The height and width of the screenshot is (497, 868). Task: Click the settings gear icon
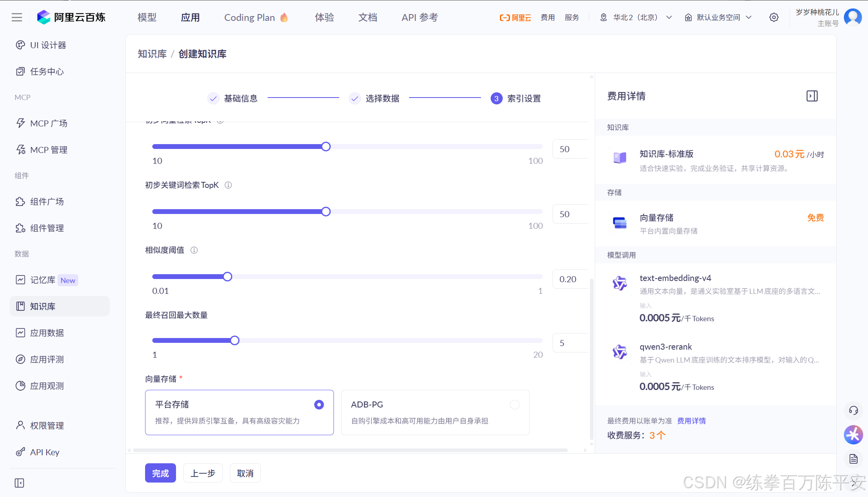tap(774, 17)
